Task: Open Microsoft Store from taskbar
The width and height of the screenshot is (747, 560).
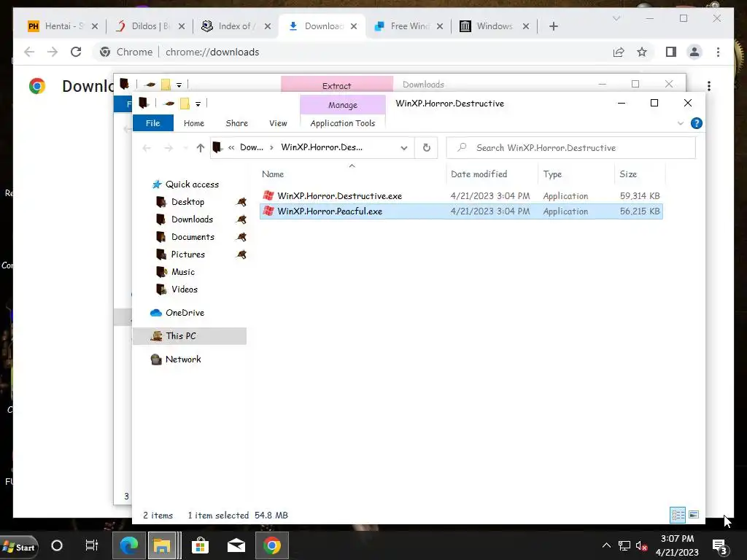Action: click(200, 545)
